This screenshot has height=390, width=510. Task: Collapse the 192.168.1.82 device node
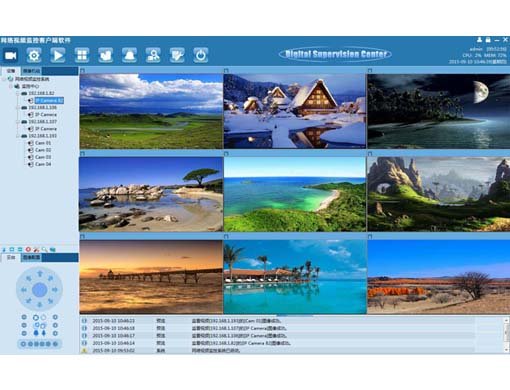18,93
